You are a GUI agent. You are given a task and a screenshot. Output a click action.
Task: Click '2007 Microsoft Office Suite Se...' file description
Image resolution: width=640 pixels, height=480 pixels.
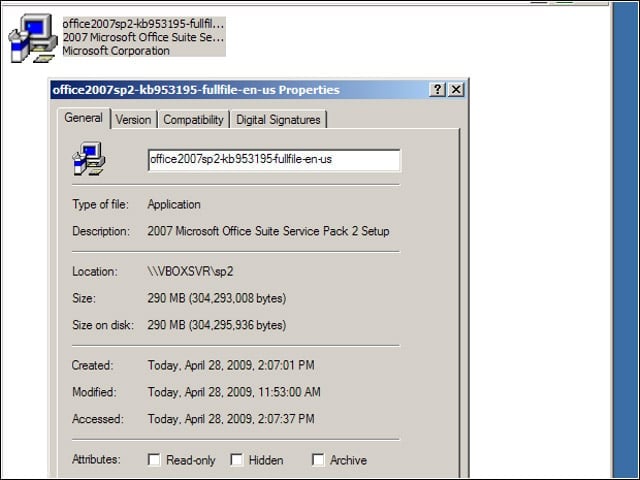(143, 37)
